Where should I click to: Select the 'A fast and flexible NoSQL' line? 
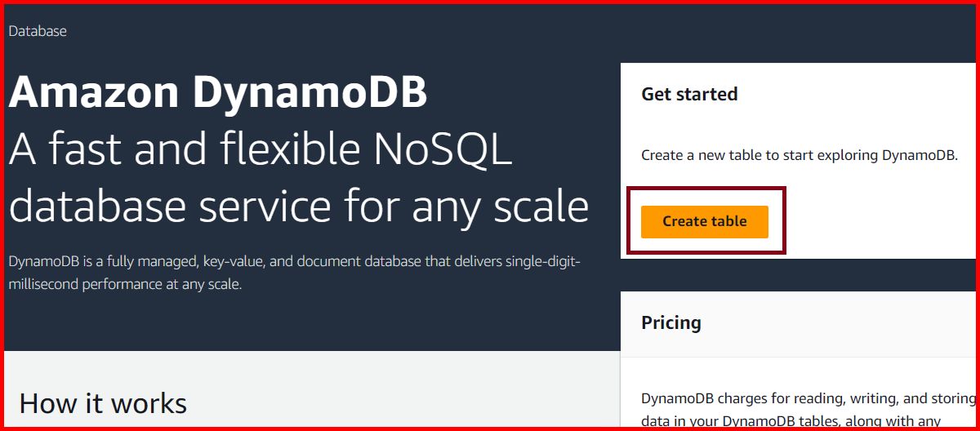coord(261,150)
